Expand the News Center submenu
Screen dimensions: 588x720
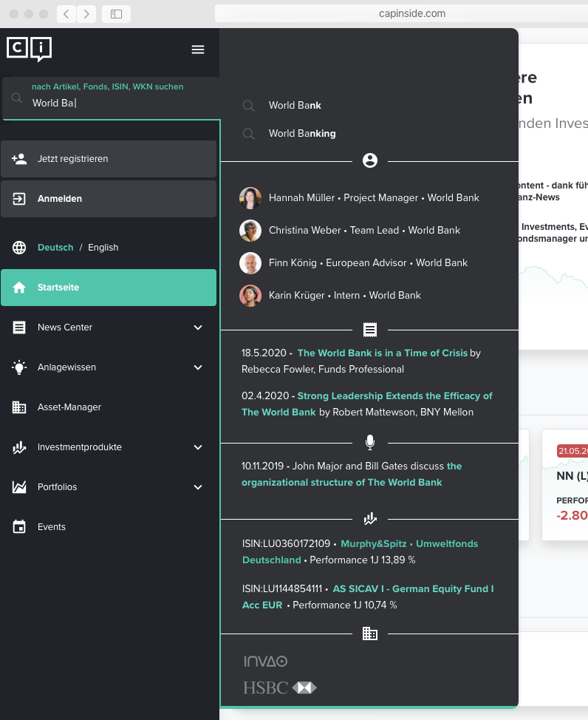(198, 327)
